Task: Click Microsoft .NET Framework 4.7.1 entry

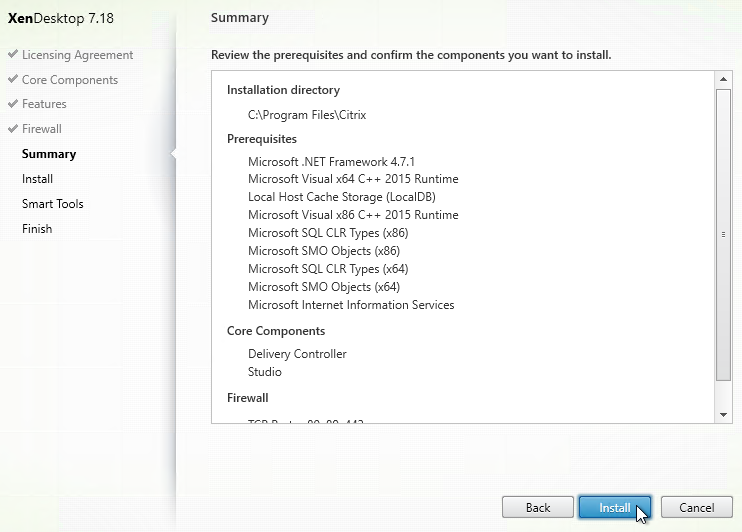Action: 331,162
